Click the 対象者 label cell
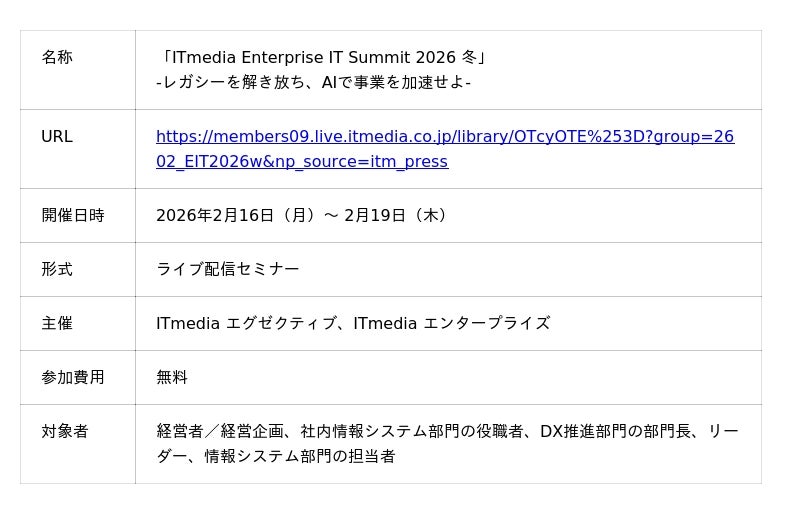Viewport: 800px width, 514px height. click(65, 432)
